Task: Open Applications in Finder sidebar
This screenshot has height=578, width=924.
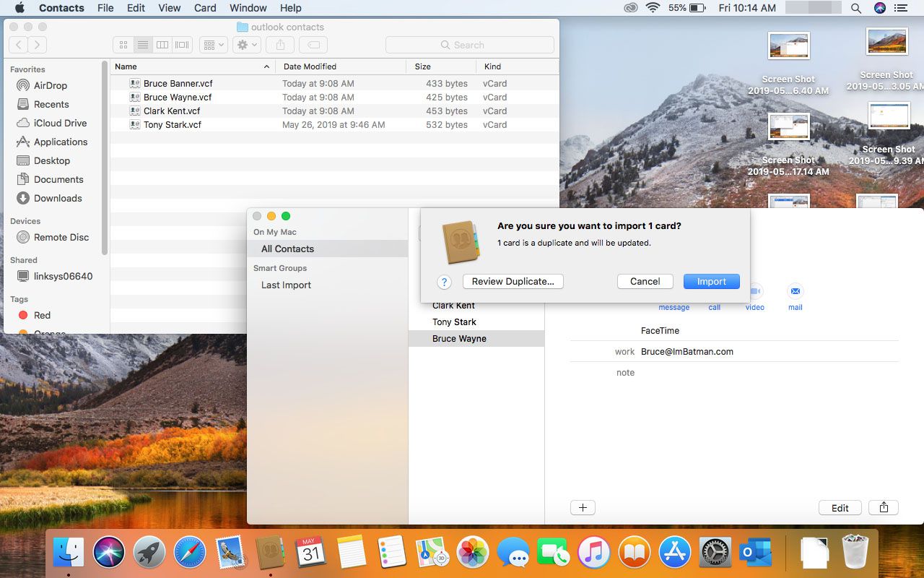Action: click(61, 142)
